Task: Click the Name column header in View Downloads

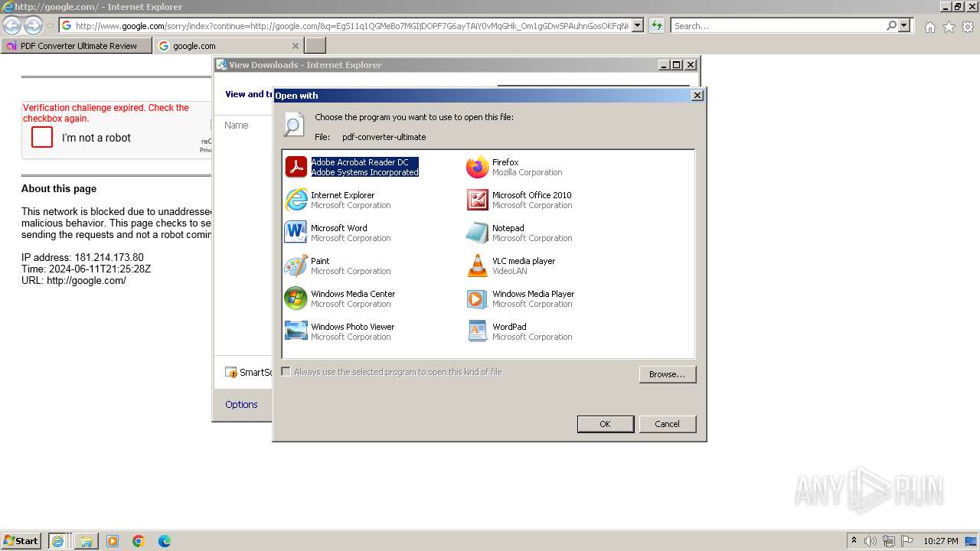Action: 237,126
